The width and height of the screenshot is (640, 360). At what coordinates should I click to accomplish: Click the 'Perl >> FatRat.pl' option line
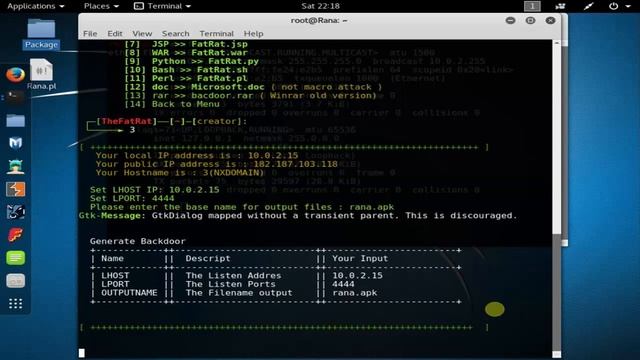[186, 78]
